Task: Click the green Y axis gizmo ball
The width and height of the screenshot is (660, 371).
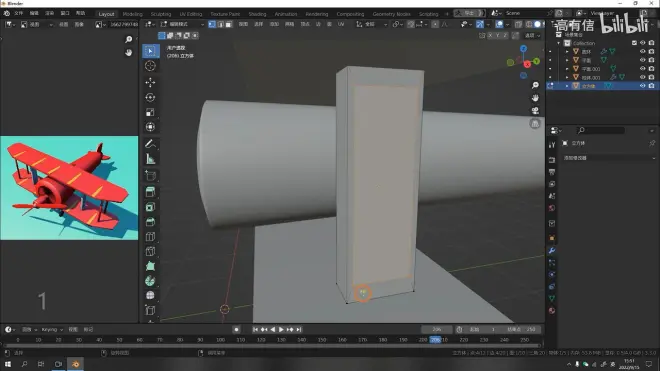Action: click(x=537, y=61)
